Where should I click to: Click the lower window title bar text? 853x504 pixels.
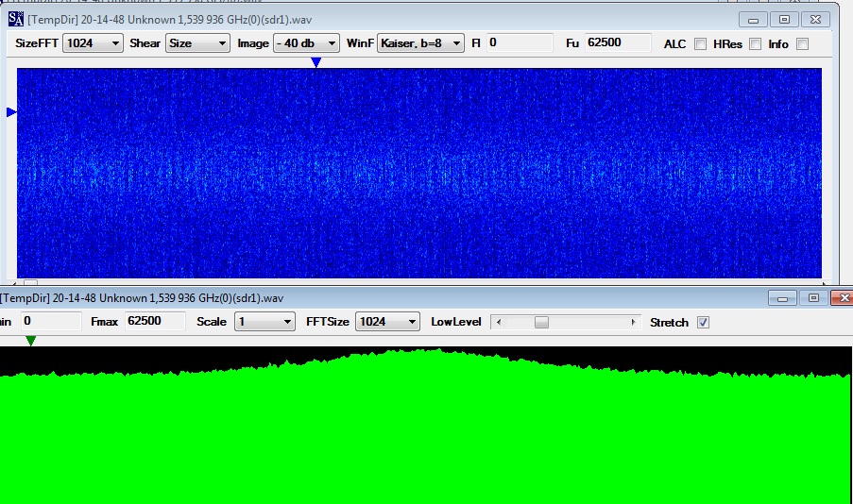(x=142, y=298)
